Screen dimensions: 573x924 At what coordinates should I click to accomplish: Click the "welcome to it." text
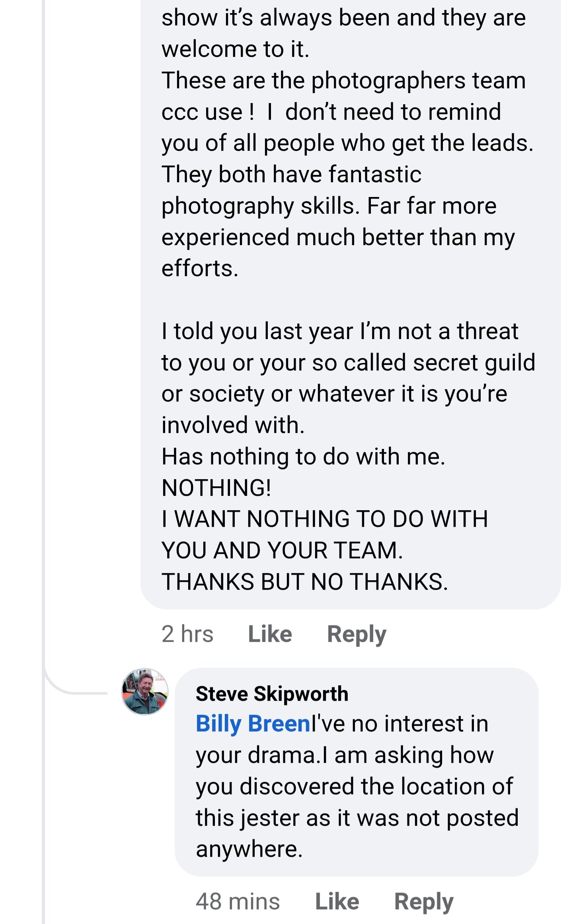point(235,49)
